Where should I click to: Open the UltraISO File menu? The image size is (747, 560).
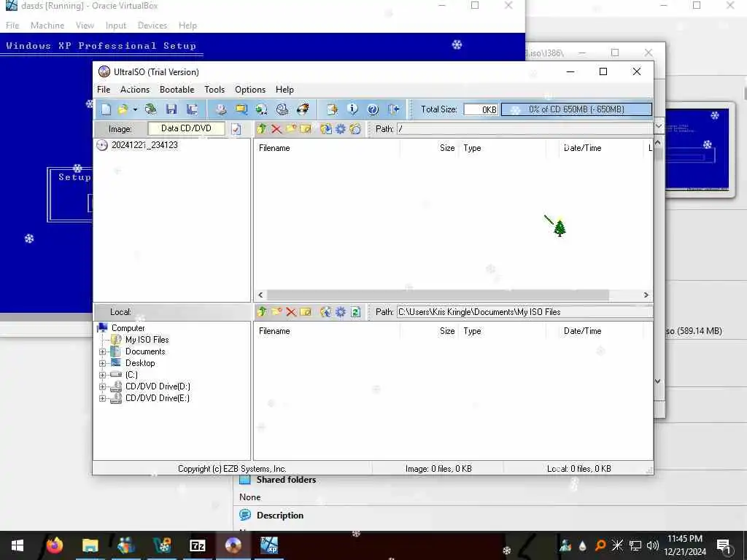(104, 90)
